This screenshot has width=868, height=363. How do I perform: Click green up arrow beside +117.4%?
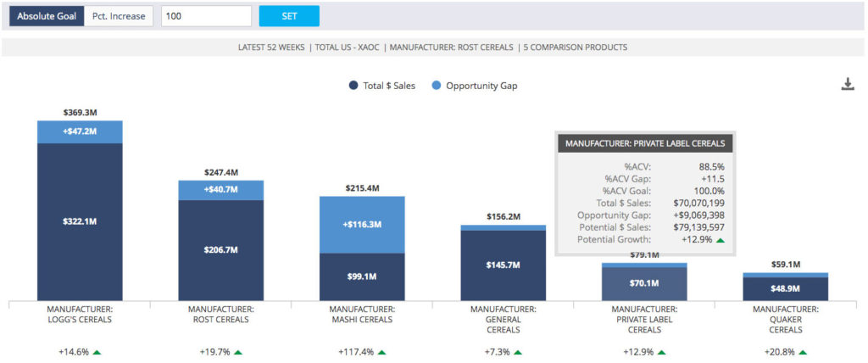(x=382, y=352)
